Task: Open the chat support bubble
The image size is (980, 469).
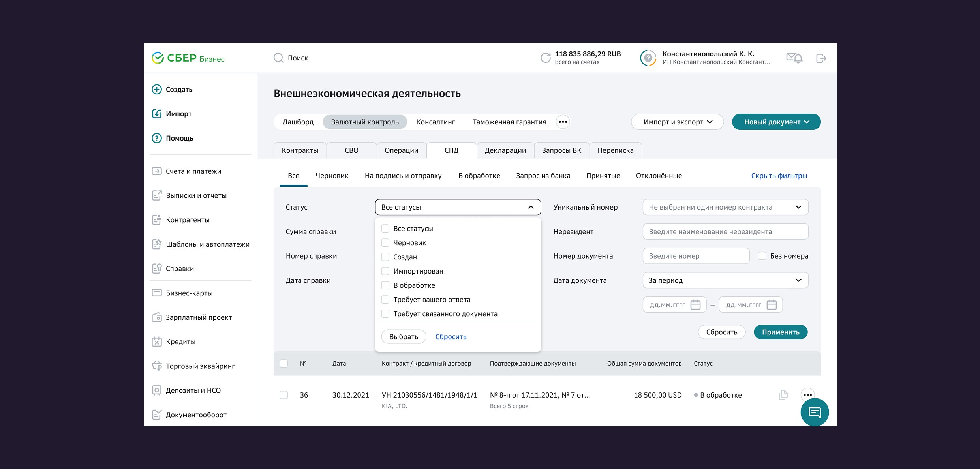Action: (815, 412)
